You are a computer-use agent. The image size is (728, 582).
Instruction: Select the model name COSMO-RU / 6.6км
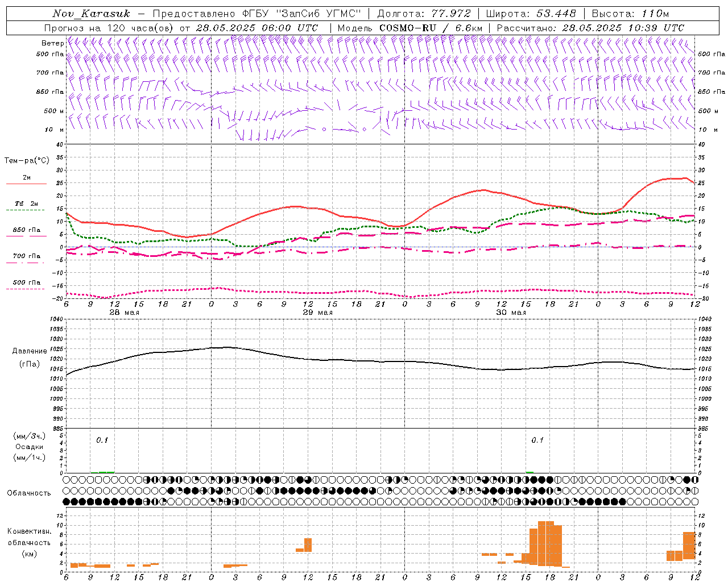(431, 28)
